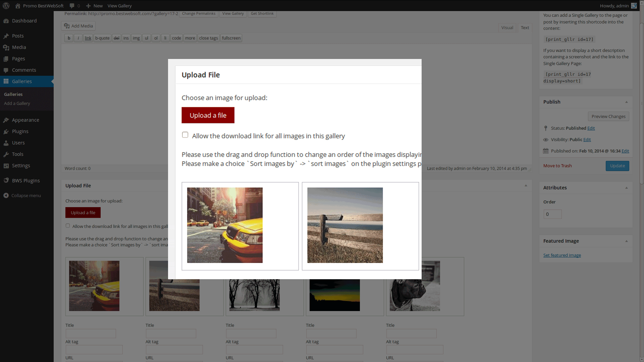
Task: Click the b-quote quicktag button
Action: (102, 38)
